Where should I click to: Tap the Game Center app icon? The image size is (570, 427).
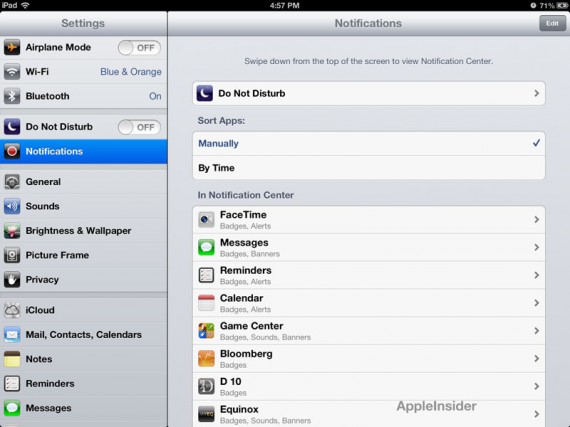[206, 331]
